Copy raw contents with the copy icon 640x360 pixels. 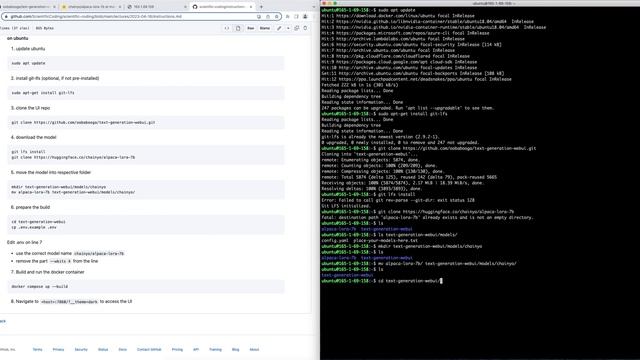point(297,28)
